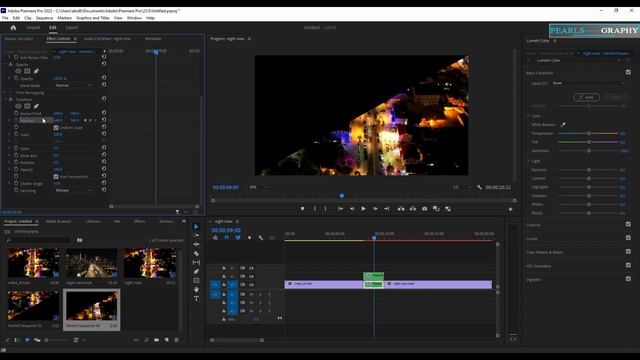Toggle Uniform Scale checkbox

click(x=56, y=127)
